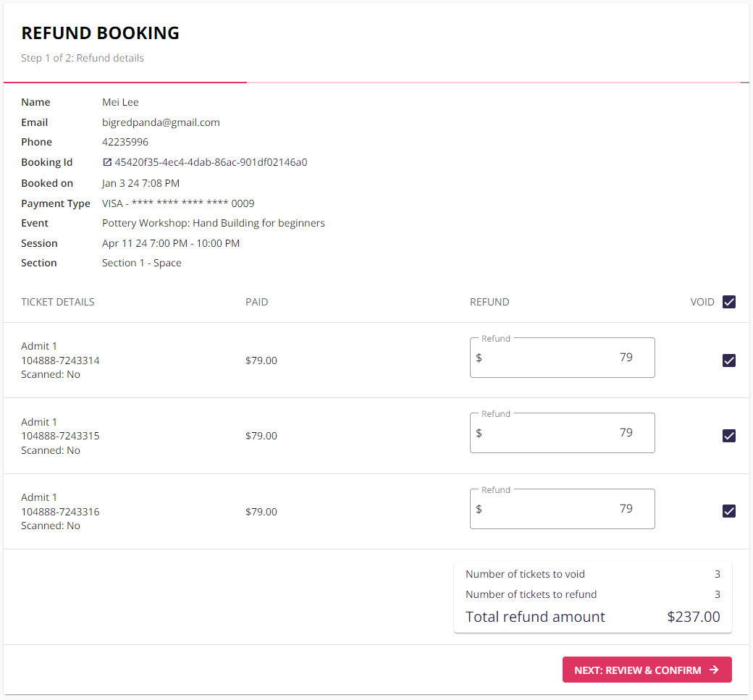This screenshot has height=700, width=753.
Task: Click booked on date Jan 3 24 7:08 PM
Action: 140,183
